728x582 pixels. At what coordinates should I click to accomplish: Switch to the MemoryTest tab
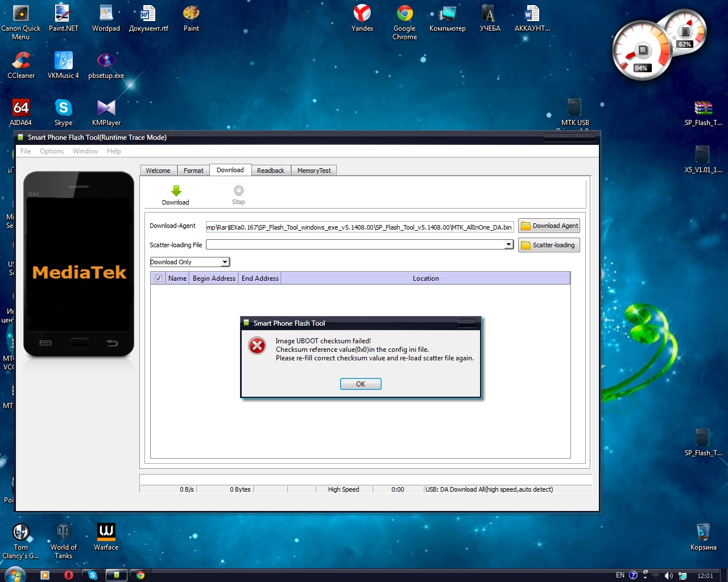[314, 171]
